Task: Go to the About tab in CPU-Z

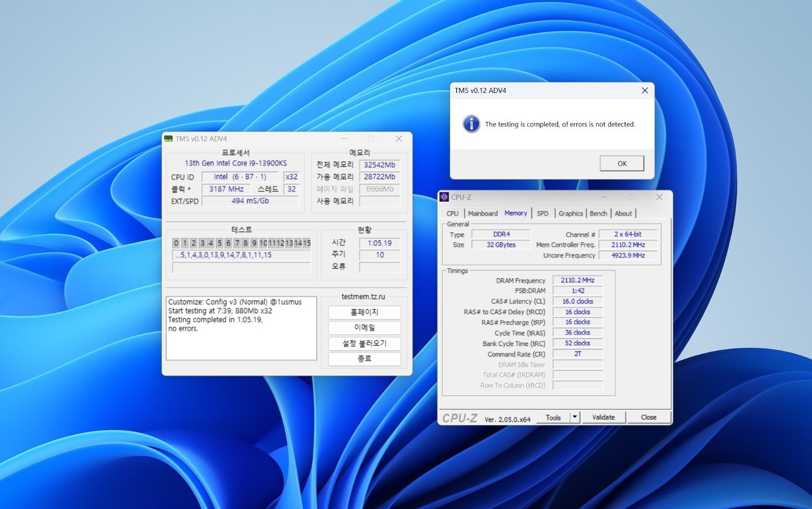Action: click(x=623, y=213)
